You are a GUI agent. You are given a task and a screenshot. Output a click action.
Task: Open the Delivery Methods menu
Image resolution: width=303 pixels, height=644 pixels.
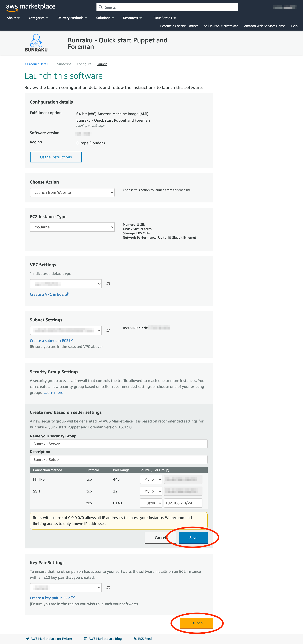(x=72, y=18)
